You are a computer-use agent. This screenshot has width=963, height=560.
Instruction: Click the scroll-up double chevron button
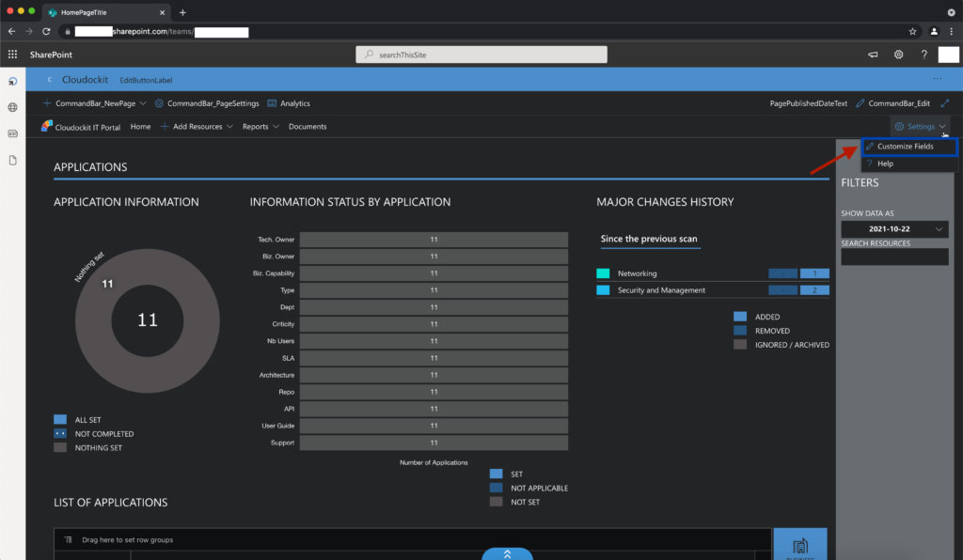point(507,553)
